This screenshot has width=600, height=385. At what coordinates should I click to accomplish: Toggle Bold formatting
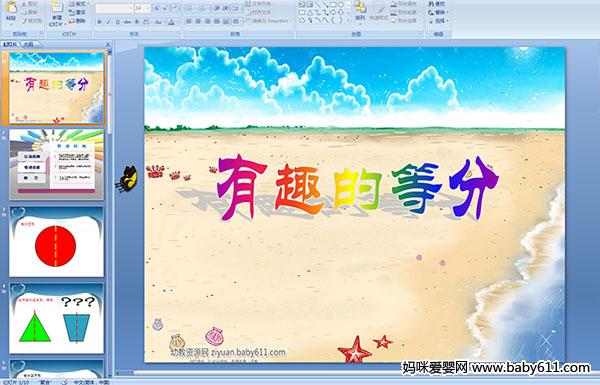pos(99,22)
